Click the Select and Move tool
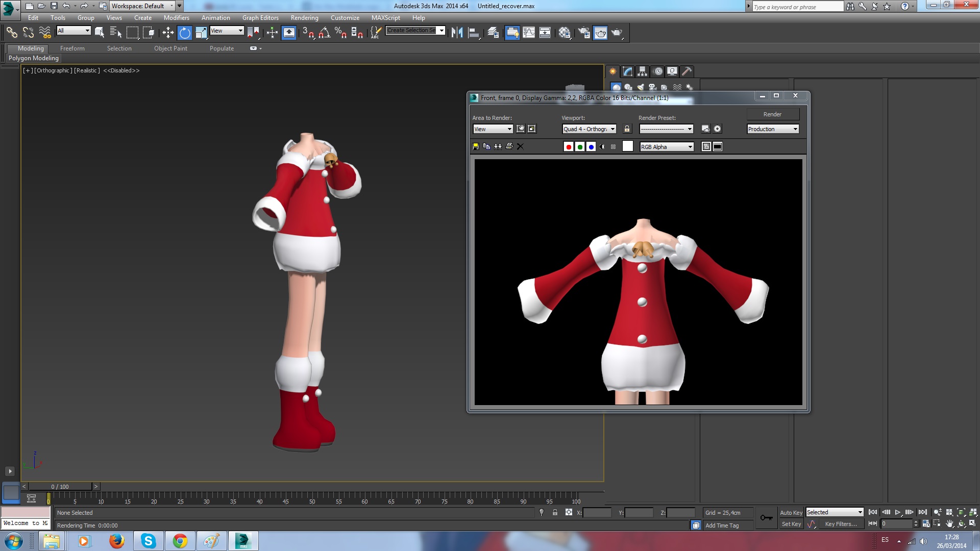Viewport: 980px width, 551px height. point(168,33)
